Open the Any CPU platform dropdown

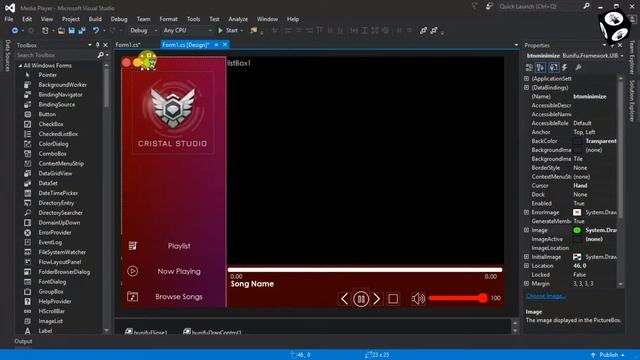[x=210, y=31]
